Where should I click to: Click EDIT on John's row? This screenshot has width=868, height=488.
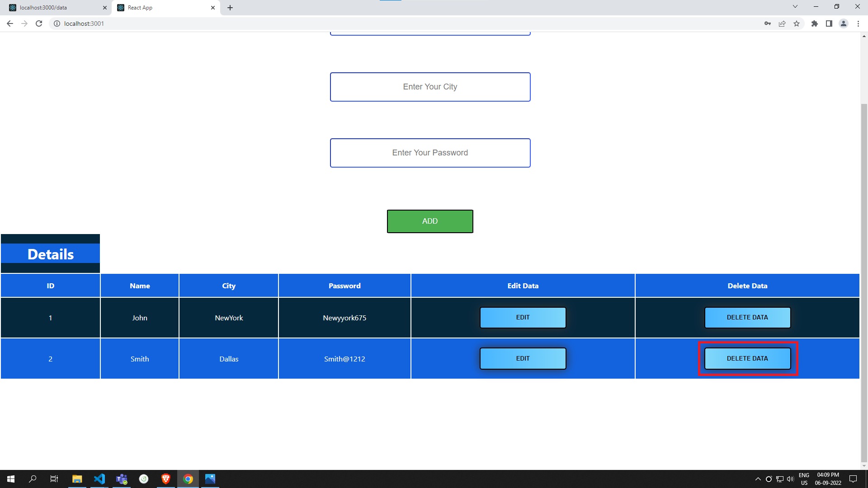pos(523,317)
